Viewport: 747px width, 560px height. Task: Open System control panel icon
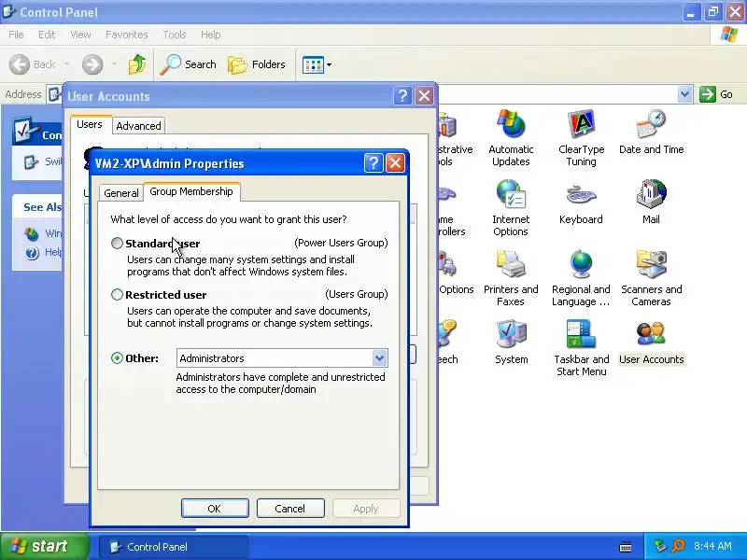[511, 342]
